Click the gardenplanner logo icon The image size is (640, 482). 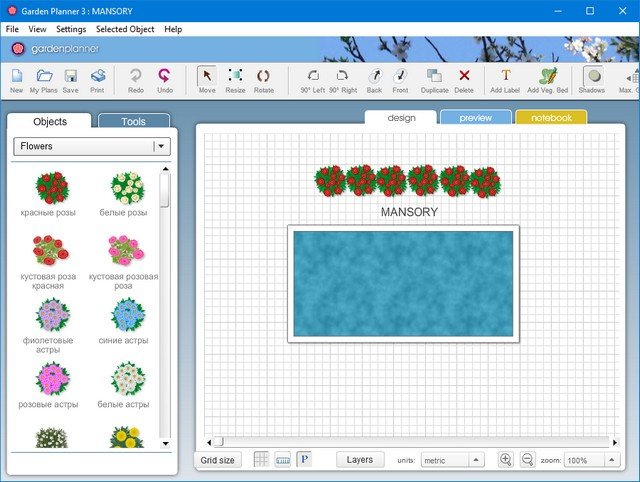point(18,49)
